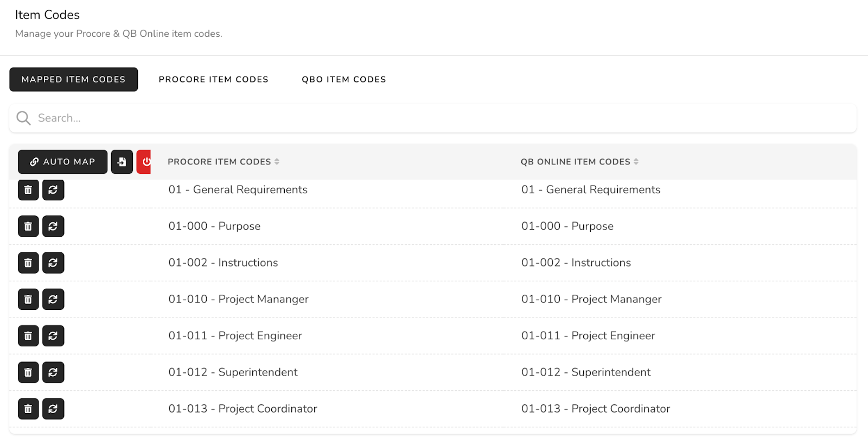Click the file export icon button
Image resolution: width=868 pixels, height=444 pixels.
click(122, 162)
